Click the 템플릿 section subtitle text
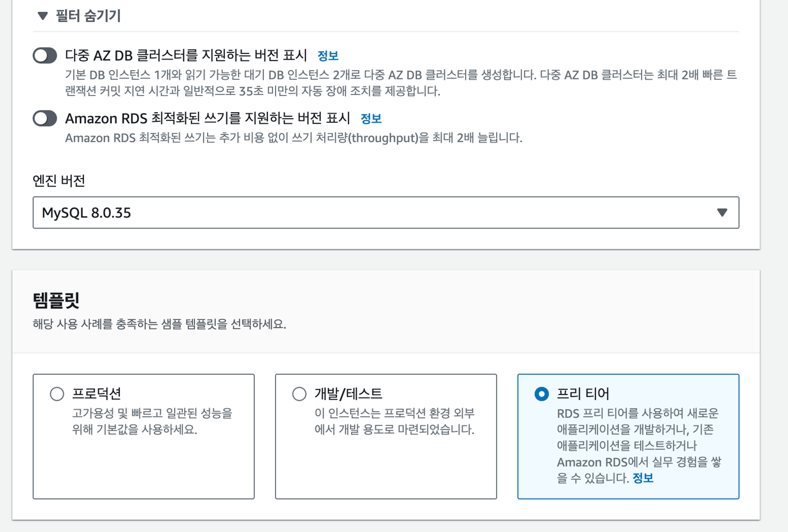This screenshot has width=788, height=532. pyautogui.click(x=159, y=324)
